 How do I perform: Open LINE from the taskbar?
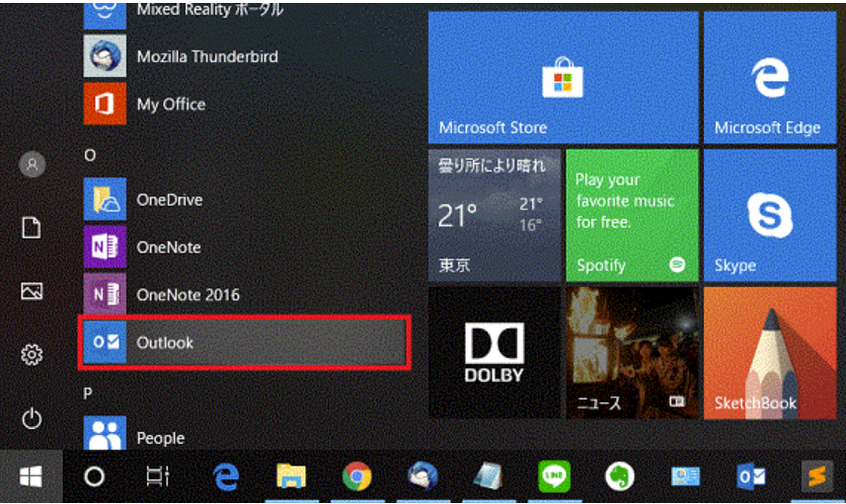click(554, 476)
